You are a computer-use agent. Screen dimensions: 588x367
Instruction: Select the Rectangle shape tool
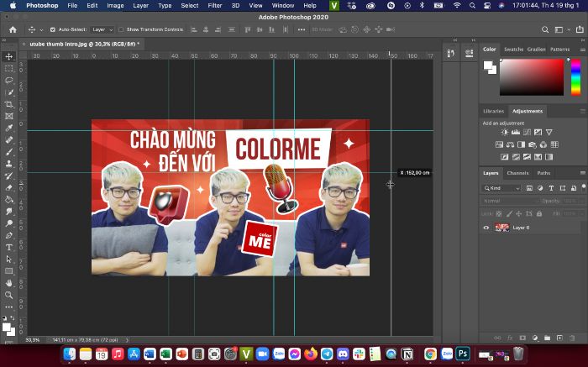coord(9,271)
